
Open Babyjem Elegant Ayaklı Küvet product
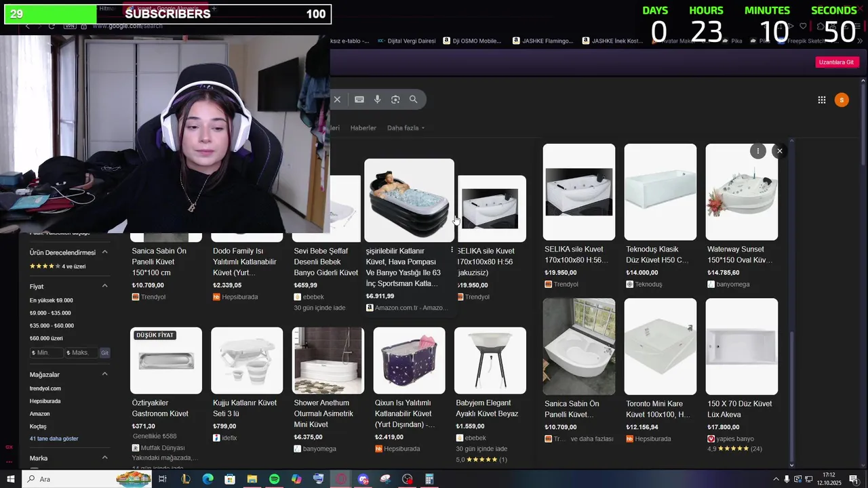pos(490,361)
